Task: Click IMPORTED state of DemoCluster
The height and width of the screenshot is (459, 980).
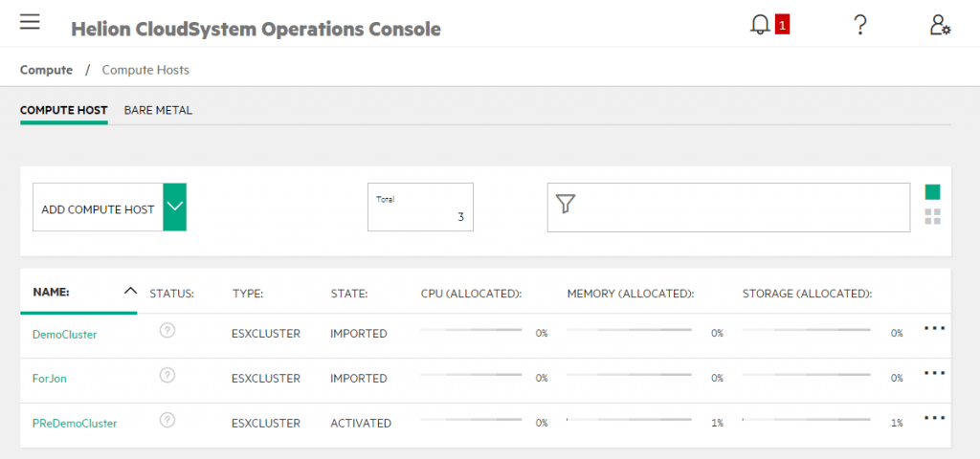Action: coord(359,334)
